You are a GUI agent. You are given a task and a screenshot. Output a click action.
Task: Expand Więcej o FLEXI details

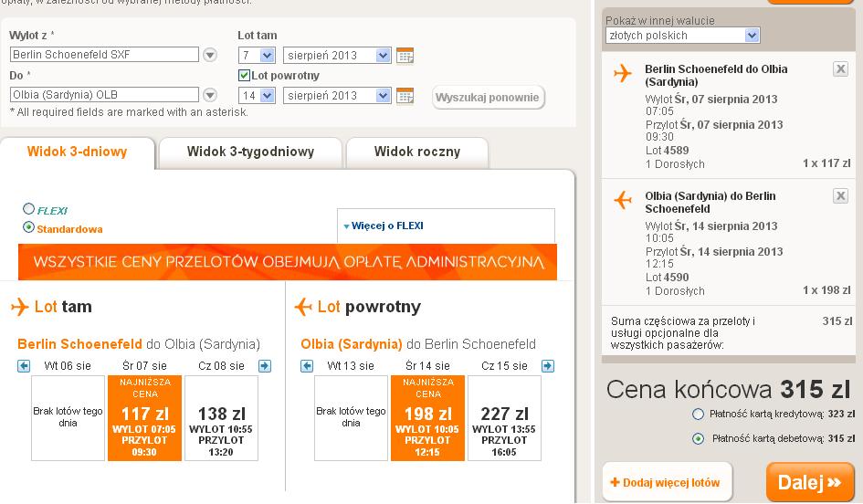384,226
